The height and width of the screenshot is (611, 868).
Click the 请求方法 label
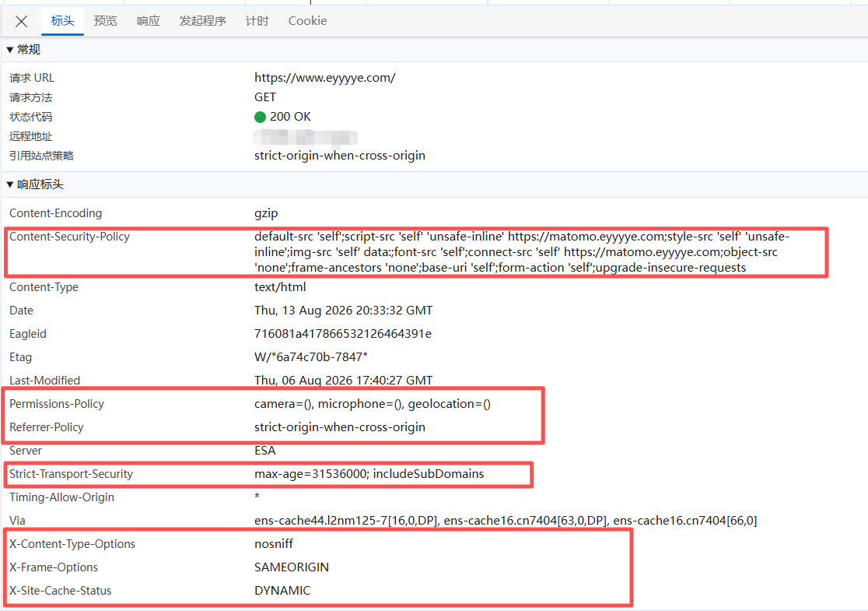(x=31, y=97)
